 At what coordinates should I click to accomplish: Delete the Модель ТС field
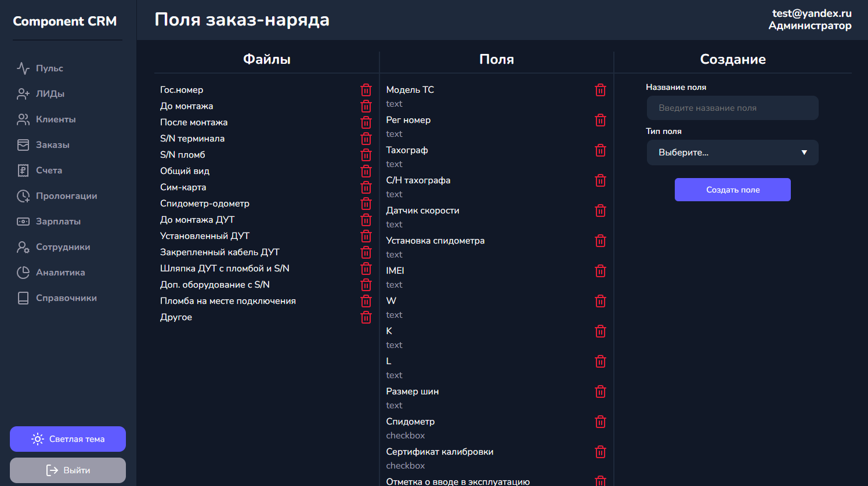[x=601, y=90]
